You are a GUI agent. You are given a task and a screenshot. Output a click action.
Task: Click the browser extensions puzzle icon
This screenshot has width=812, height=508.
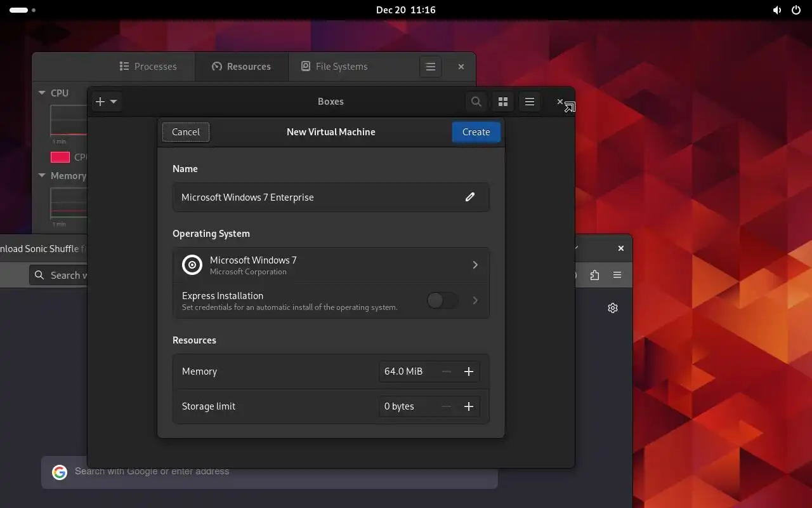(x=594, y=275)
